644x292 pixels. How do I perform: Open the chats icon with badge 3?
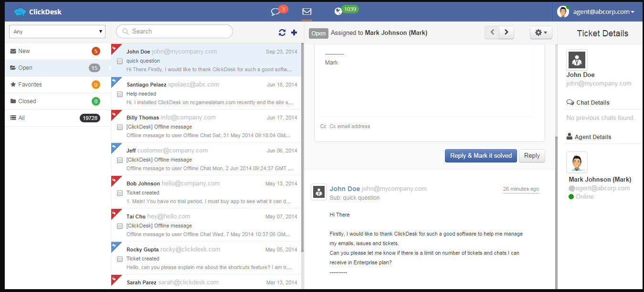pyautogui.click(x=275, y=11)
